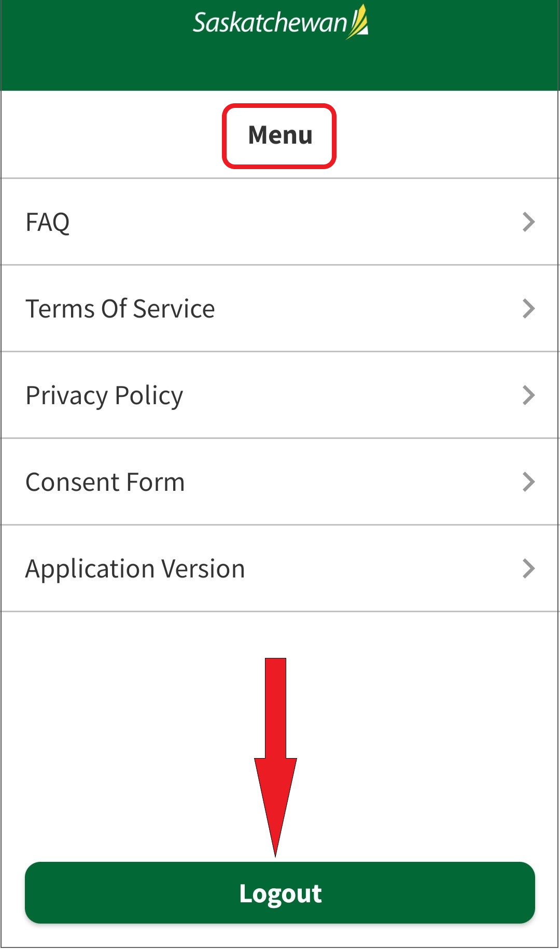Screen dimensions: 560x949
Task: View the Consent Form entry
Action: [x=105, y=482]
